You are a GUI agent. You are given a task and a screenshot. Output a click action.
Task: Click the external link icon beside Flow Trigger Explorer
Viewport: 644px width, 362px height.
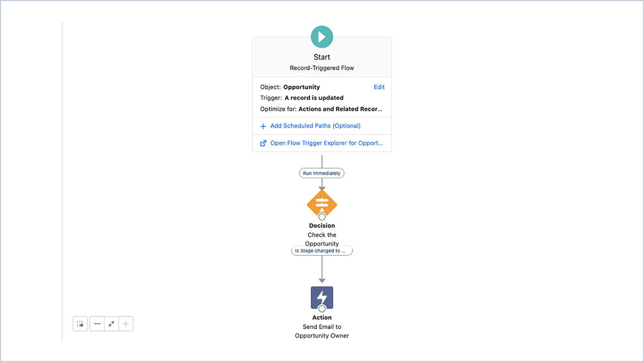[x=263, y=143]
